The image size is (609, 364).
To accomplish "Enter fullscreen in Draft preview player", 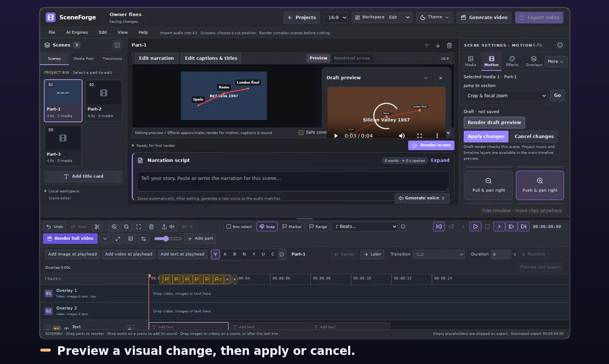I will point(420,136).
